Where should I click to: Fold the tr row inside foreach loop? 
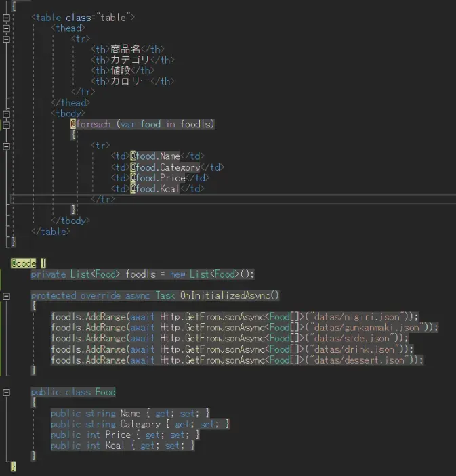[7, 146]
